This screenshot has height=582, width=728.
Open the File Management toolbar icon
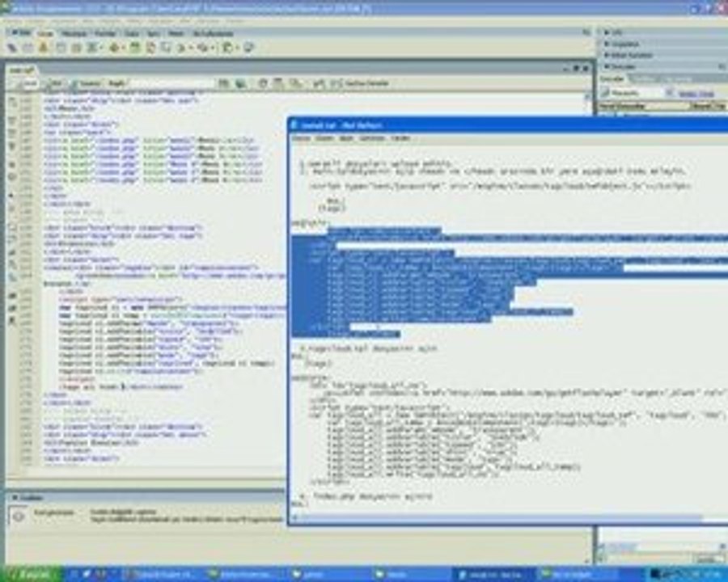tap(224, 83)
